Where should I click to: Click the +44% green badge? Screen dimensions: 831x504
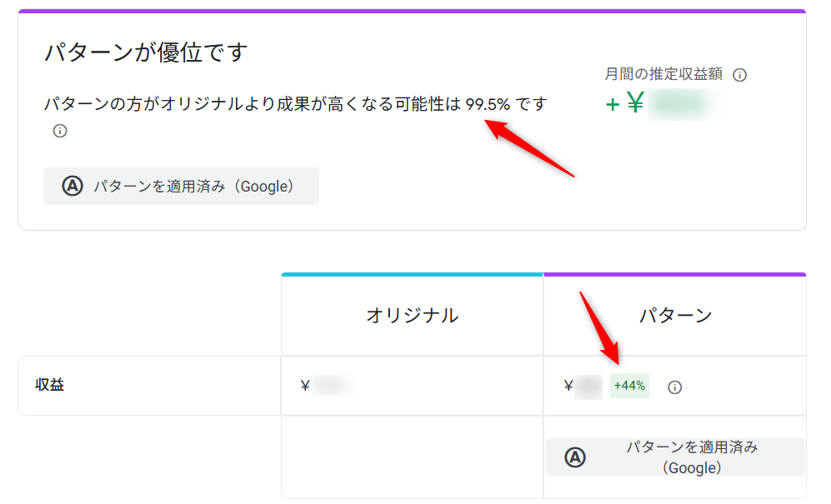[629, 386]
